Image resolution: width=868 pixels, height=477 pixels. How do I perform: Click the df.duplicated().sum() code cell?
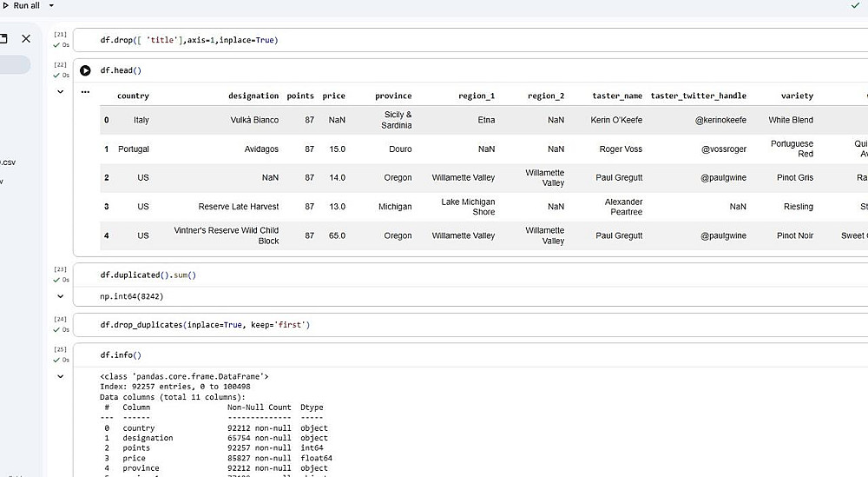point(148,275)
